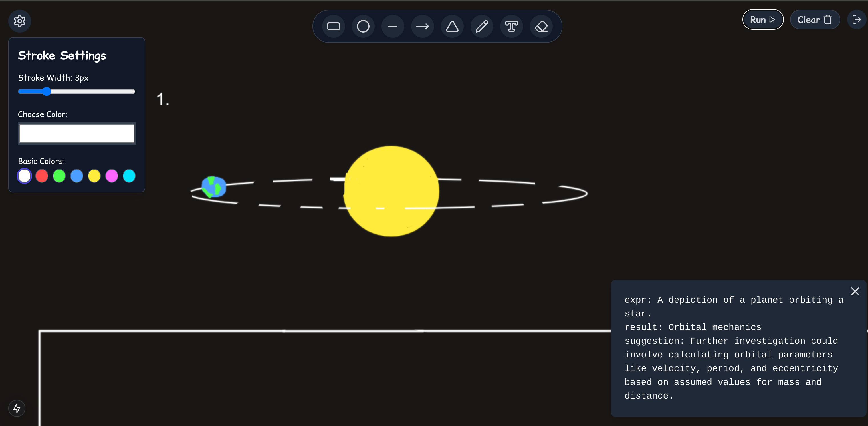Select the Pencil freehand tool

(482, 26)
